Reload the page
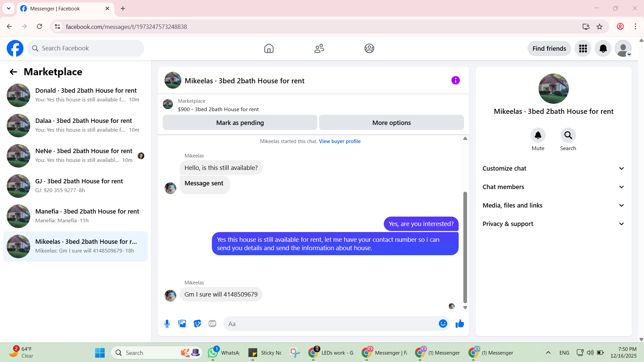 tap(39, 27)
